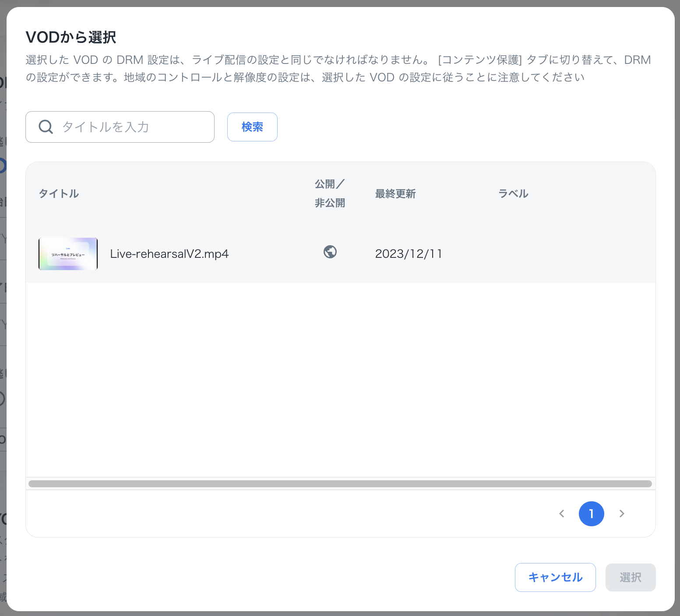
Task: Click the 選択 button to confirm
Action: coord(630,577)
